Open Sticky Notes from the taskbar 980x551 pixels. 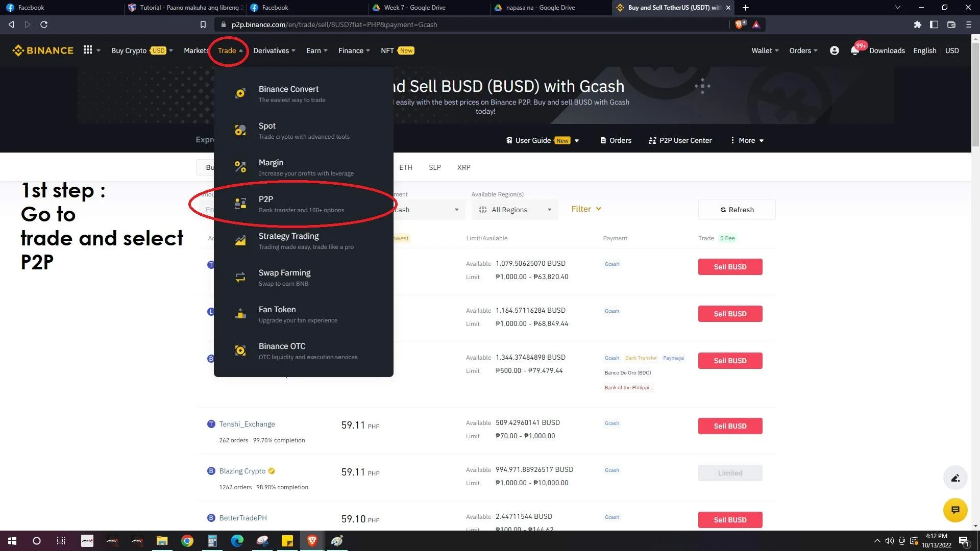pyautogui.click(x=287, y=541)
